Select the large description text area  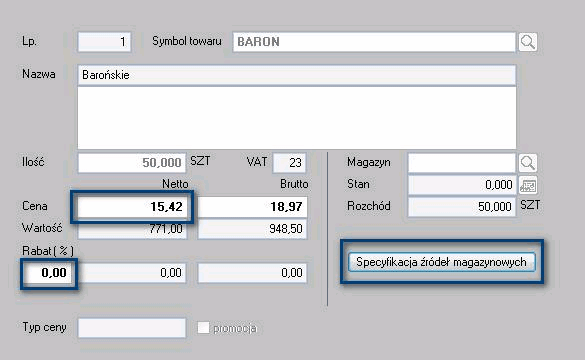click(x=297, y=118)
